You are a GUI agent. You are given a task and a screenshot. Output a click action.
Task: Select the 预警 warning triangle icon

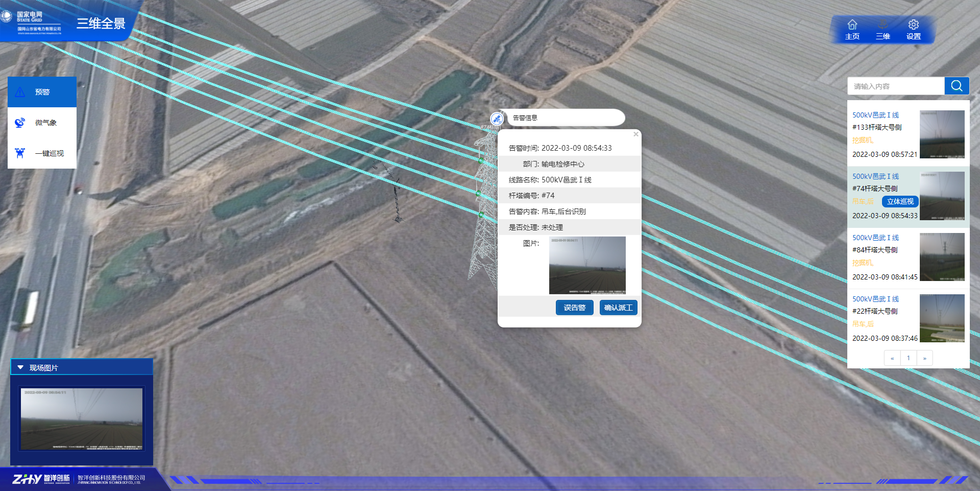pos(20,92)
